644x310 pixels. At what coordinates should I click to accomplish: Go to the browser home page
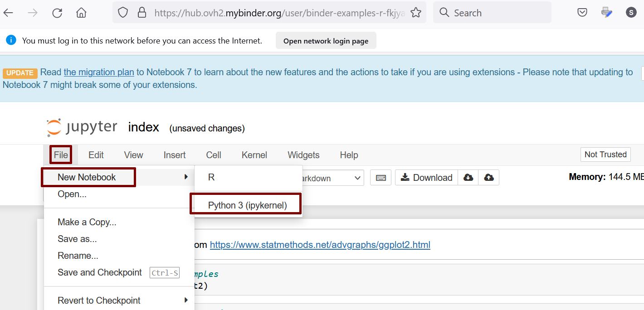click(x=81, y=13)
